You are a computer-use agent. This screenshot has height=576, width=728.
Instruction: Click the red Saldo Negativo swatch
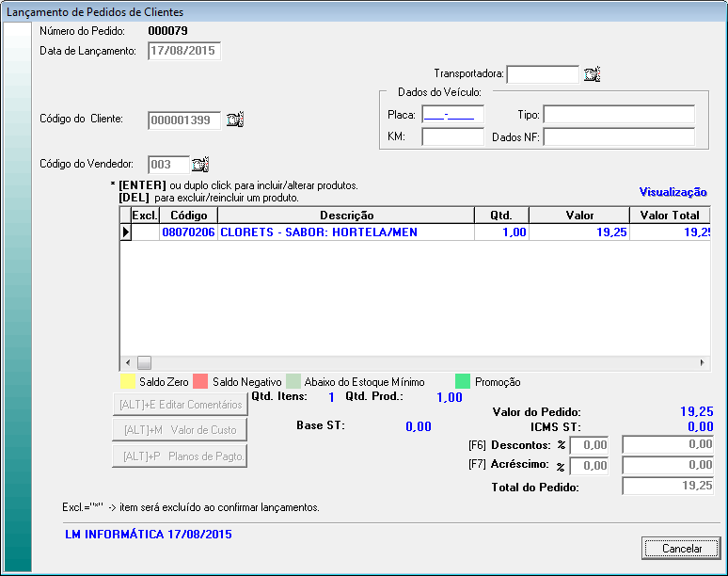pyautogui.click(x=199, y=382)
